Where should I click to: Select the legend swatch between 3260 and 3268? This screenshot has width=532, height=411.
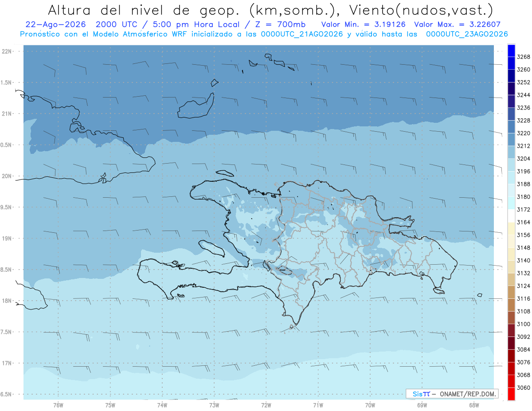pyautogui.click(x=511, y=63)
